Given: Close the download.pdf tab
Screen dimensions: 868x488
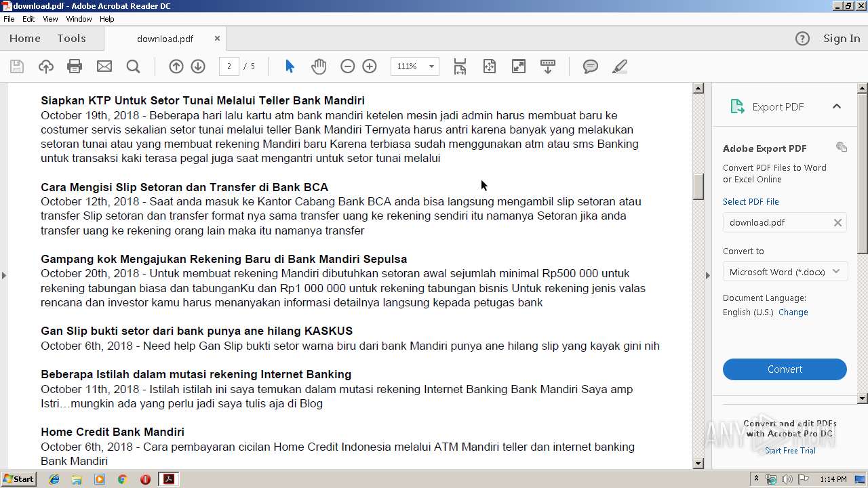Looking at the screenshot, I should pyautogui.click(x=217, y=39).
